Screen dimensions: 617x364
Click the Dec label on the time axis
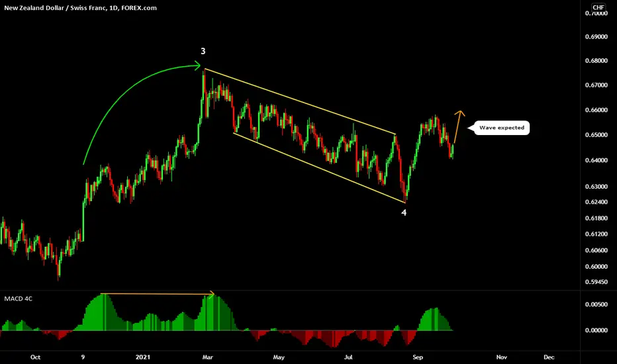[x=549, y=357]
